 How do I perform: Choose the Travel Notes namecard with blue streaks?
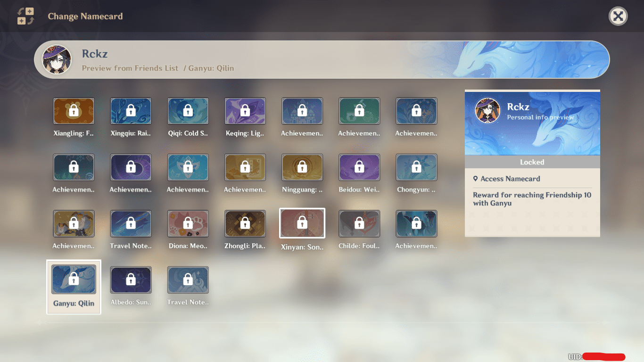point(131,223)
